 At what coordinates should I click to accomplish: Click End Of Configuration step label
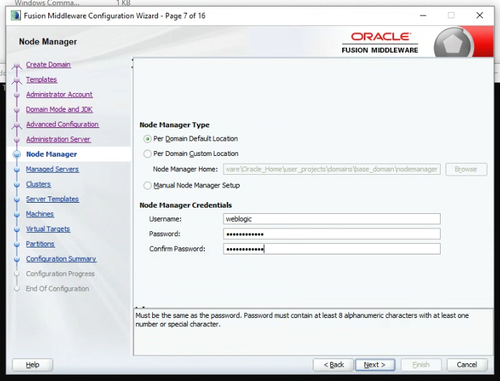[x=57, y=289]
